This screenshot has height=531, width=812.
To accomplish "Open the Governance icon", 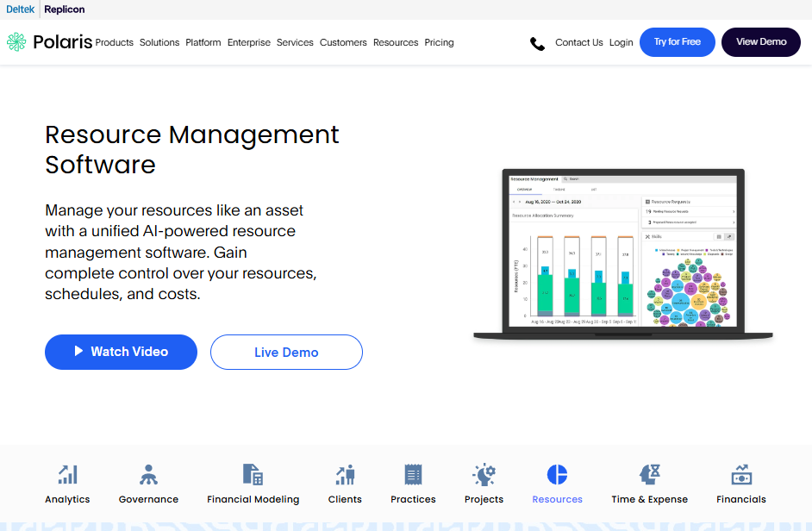I will click(x=148, y=474).
